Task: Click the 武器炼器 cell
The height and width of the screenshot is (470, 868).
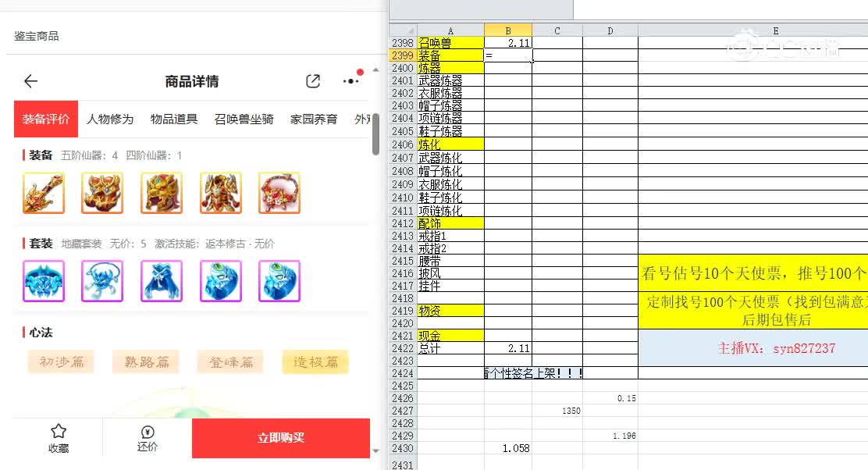Action: pos(450,81)
